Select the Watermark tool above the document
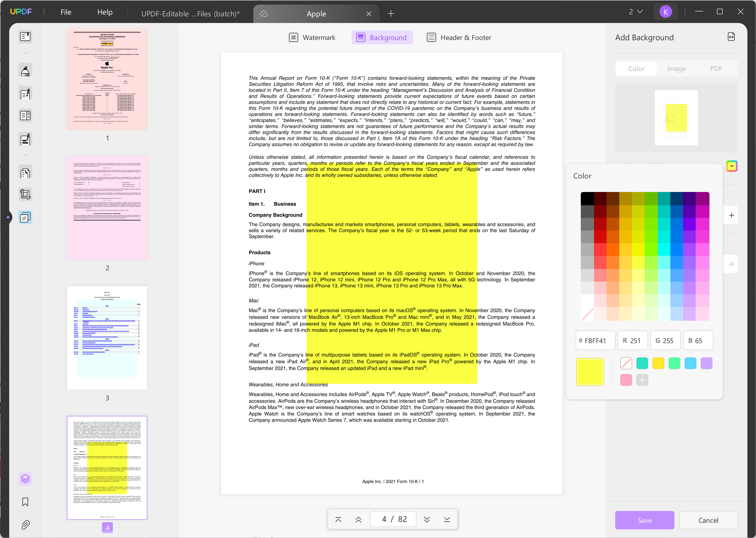The height and width of the screenshot is (538, 756). tap(312, 37)
